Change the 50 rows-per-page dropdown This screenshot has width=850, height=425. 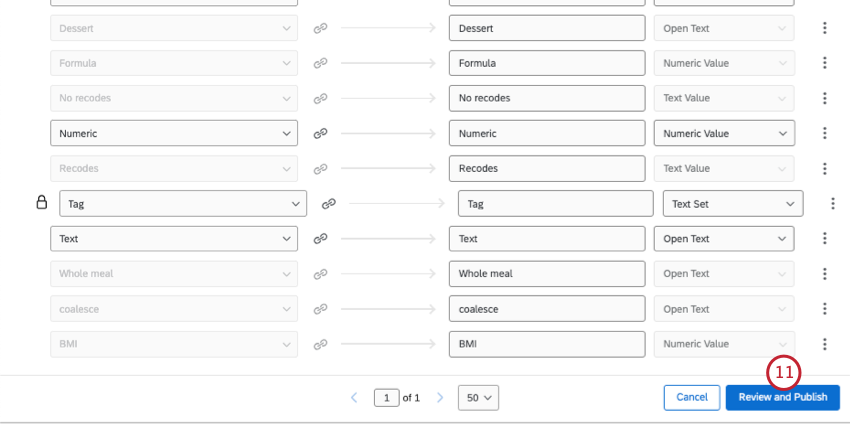tap(479, 397)
